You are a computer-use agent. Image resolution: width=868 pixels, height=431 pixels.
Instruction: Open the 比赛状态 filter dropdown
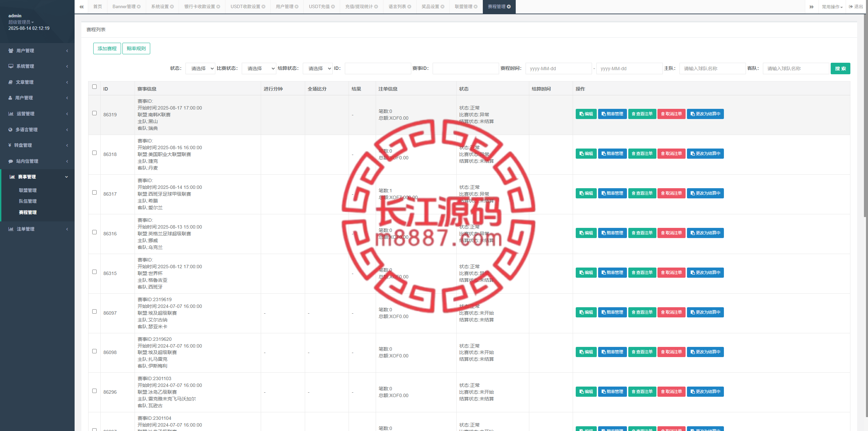(x=259, y=68)
